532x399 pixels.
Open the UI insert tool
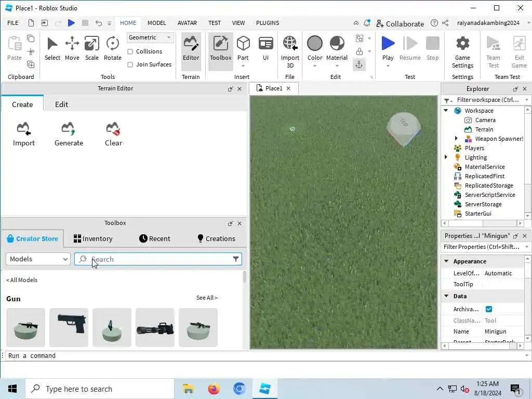click(x=265, y=49)
